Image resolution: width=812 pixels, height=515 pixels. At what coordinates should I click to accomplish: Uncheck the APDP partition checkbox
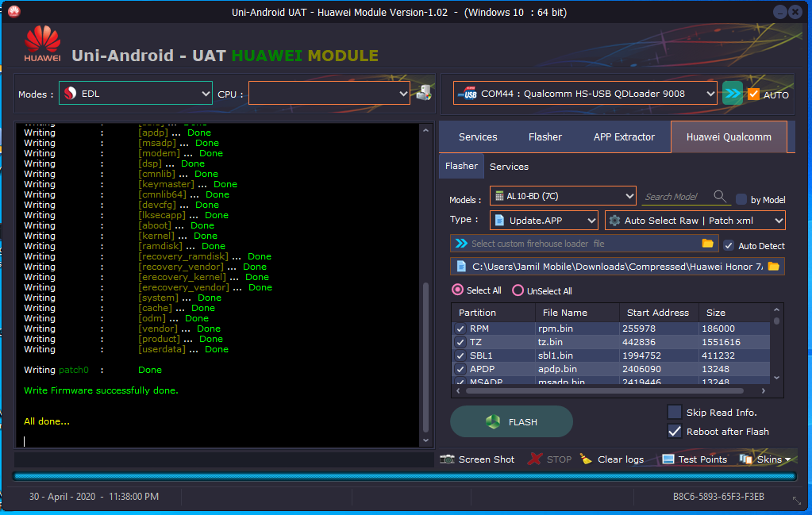(x=460, y=369)
